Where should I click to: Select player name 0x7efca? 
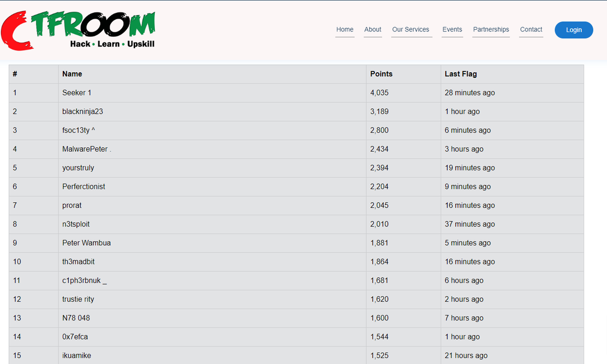tap(75, 337)
